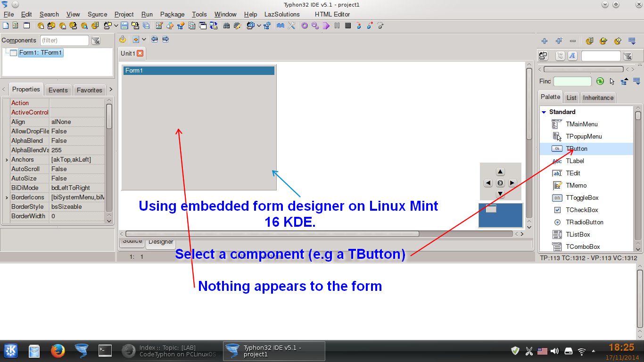The width and height of the screenshot is (644, 362).
Task: Open the designer toolbar dropdown arrow
Action: 144,40
